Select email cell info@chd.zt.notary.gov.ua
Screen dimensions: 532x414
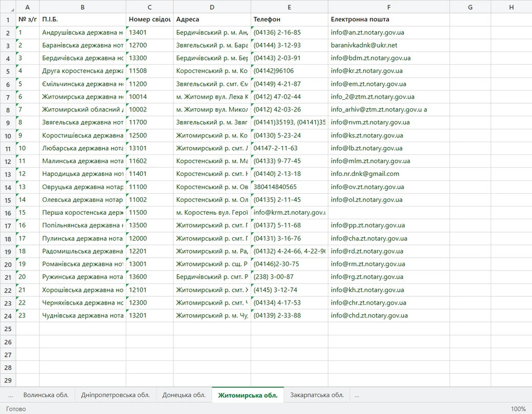389,316
